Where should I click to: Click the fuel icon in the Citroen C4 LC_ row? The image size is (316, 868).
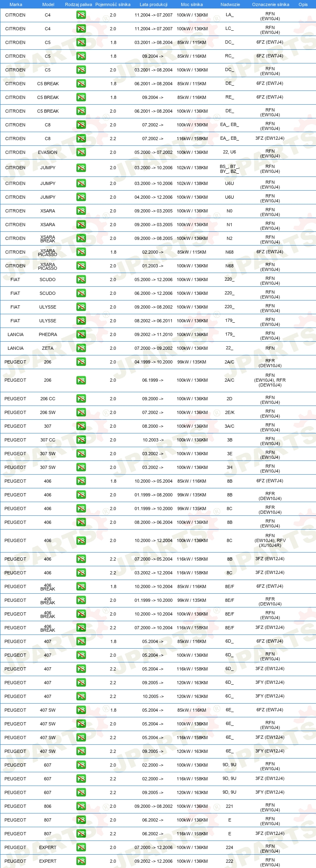coord(81,29)
